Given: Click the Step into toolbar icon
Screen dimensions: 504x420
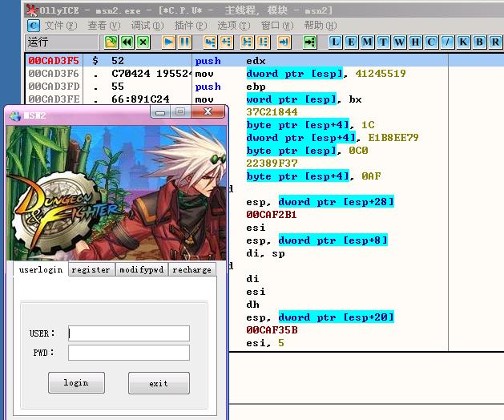Looking at the screenshot, I should pyautogui.click(x=210, y=42).
